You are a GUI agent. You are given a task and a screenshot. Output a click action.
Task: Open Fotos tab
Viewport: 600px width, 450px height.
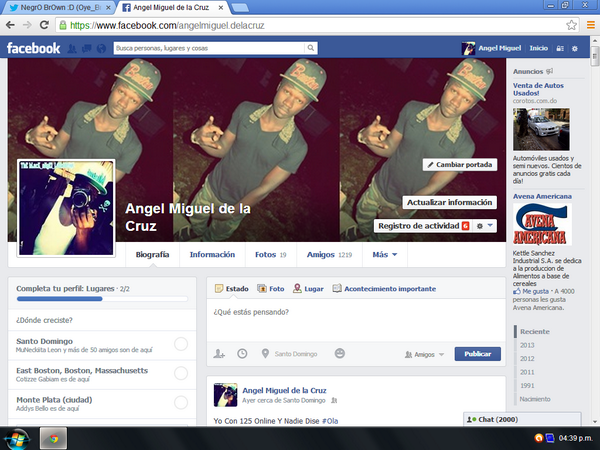[271, 254]
